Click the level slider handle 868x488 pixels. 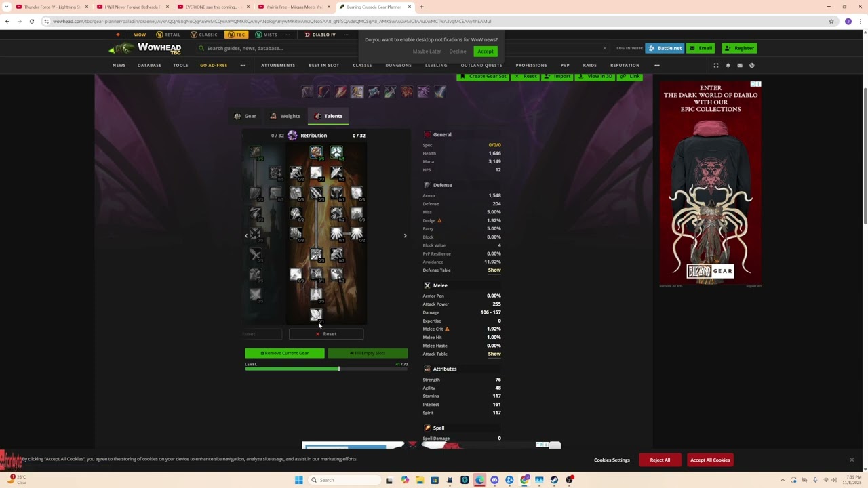(339, 369)
